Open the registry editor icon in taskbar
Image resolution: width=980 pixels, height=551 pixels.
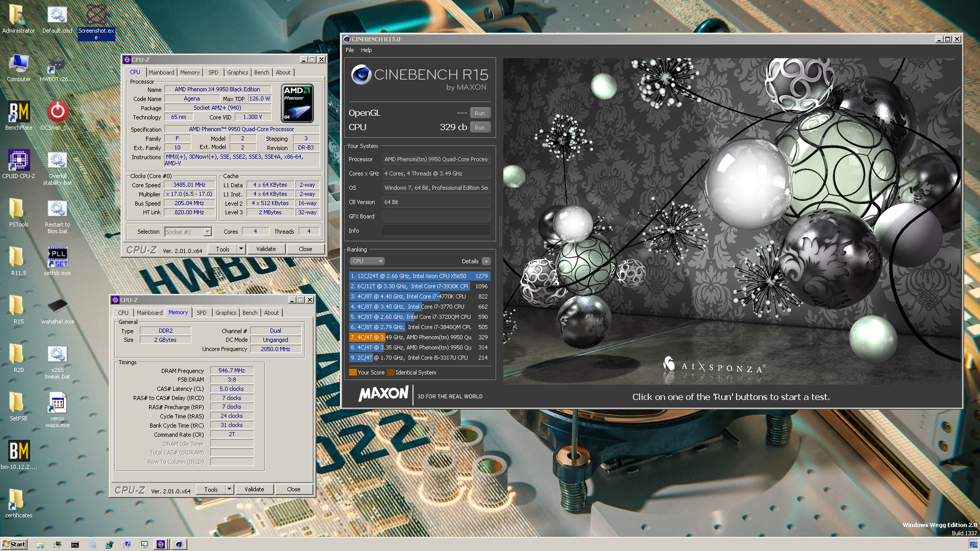109,544
